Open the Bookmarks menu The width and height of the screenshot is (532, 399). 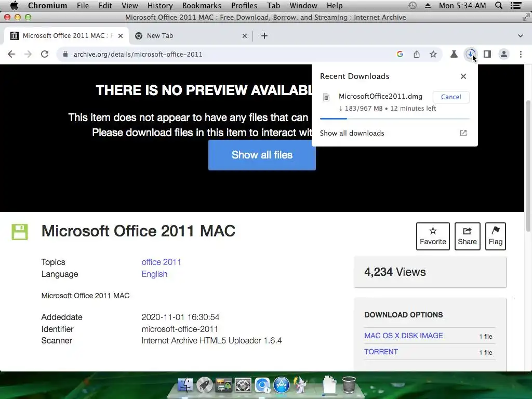coord(202,5)
